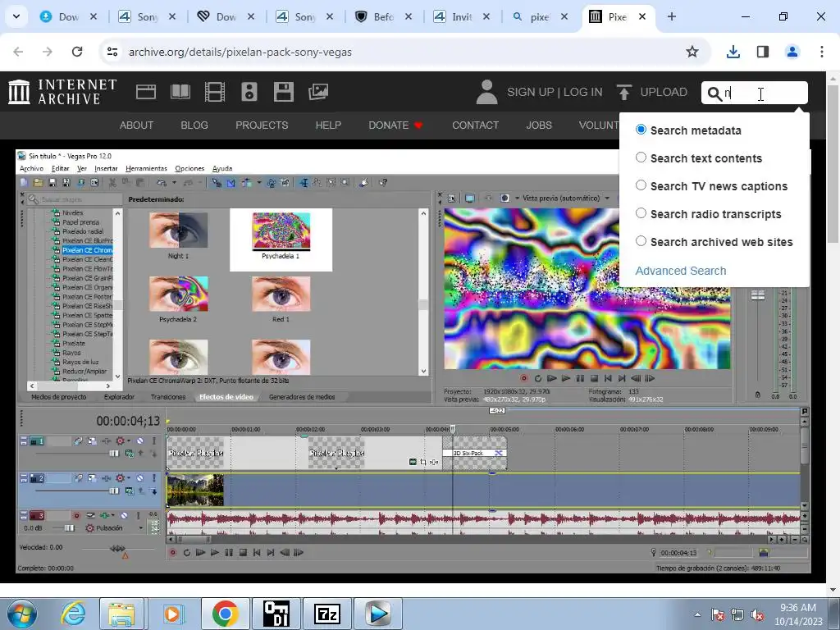Viewport: 840px width, 630px height.
Task: Select Search text contents radio option
Action: coord(641,157)
